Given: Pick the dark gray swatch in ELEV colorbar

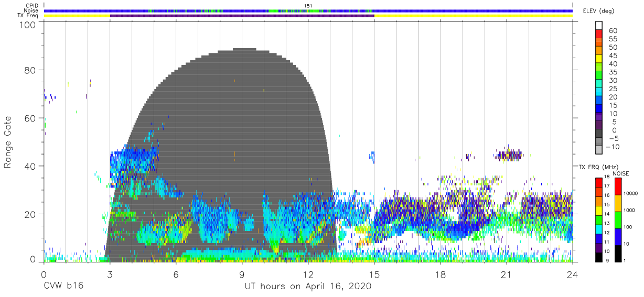Looking at the screenshot, I should pyautogui.click(x=598, y=134).
